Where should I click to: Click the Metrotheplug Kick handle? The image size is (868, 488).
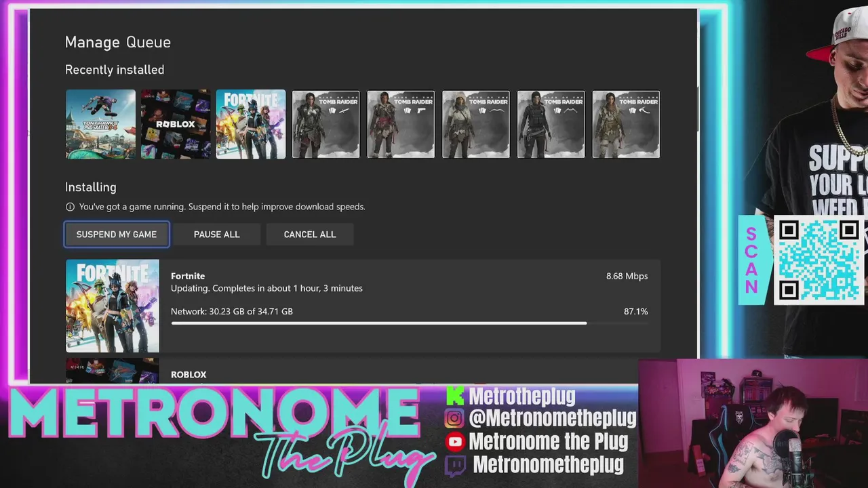[x=522, y=396]
